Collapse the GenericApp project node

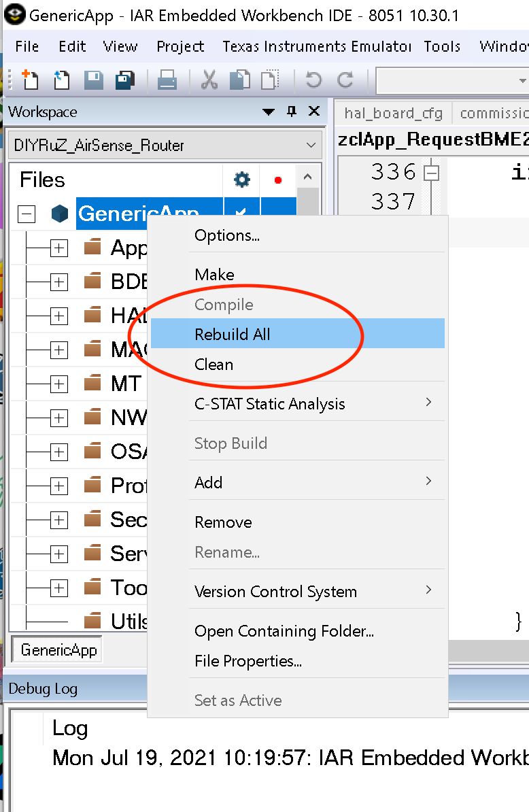pyautogui.click(x=27, y=214)
